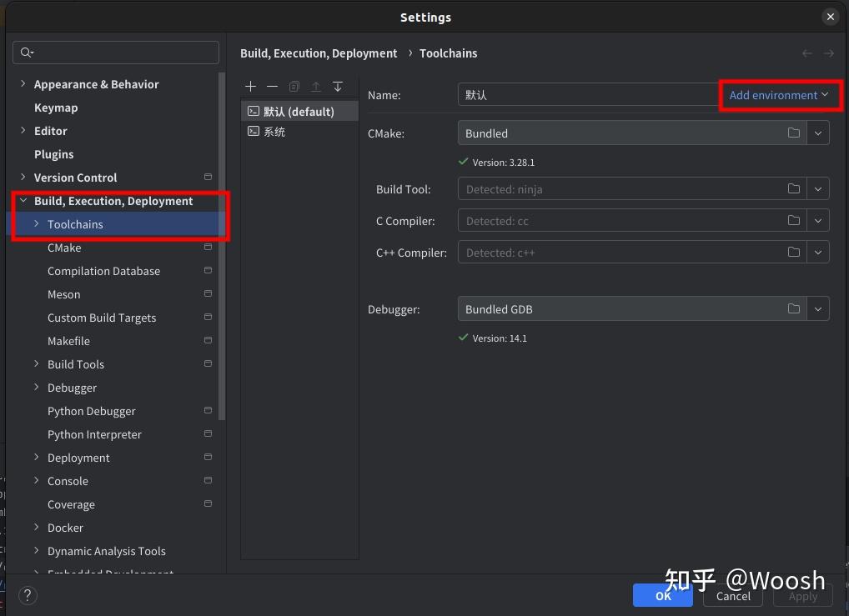The width and height of the screenshot is (849, 616).
Task: Collapse Build, Execution, Deployment section
Action: coord(23,201)
